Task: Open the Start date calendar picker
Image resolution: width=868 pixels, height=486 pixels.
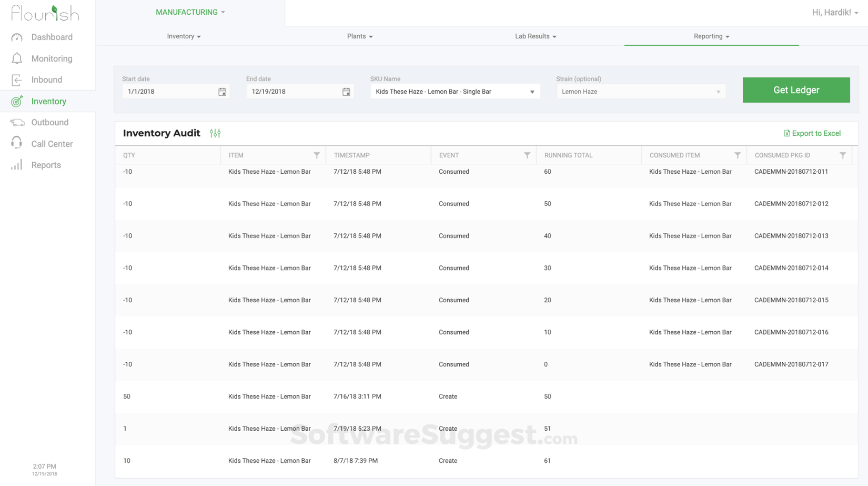Action: tap(222, 92)
